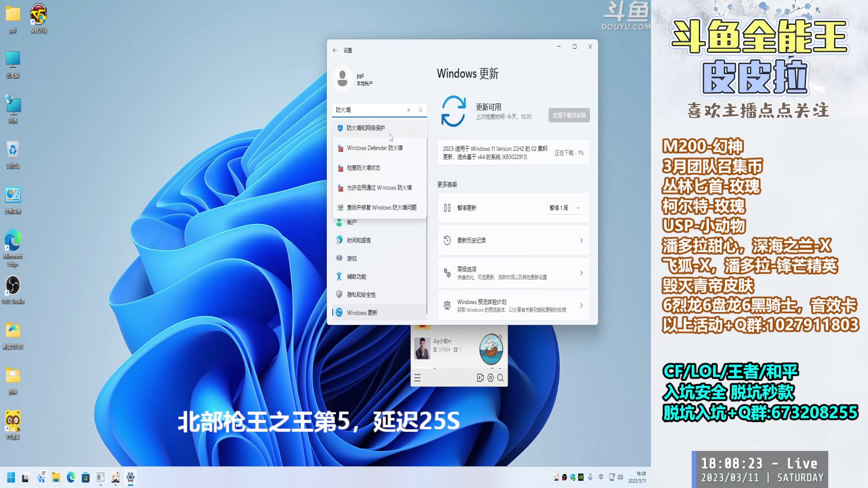Click the 斗小志m streamer avatar thumbnail
The height and width of the screenshot is (488, 868).
pyautogui.click(x=423, y=348)
